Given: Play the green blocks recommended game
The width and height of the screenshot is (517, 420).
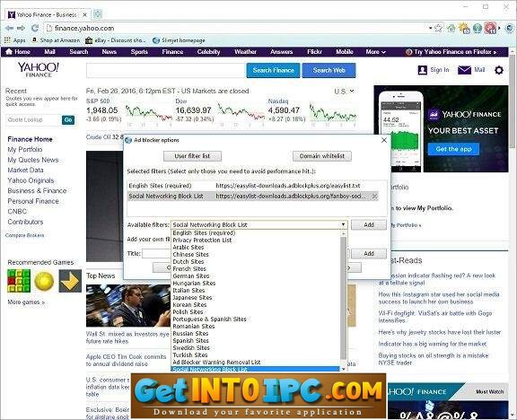Looking at the screenshot, I should pos(19,281).
